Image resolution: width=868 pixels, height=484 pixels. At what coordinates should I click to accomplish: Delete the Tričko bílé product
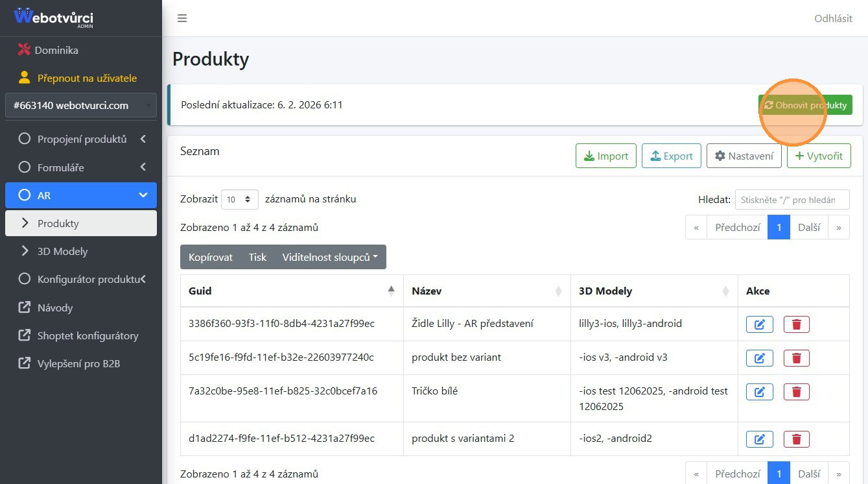click(x=797, y=391)
